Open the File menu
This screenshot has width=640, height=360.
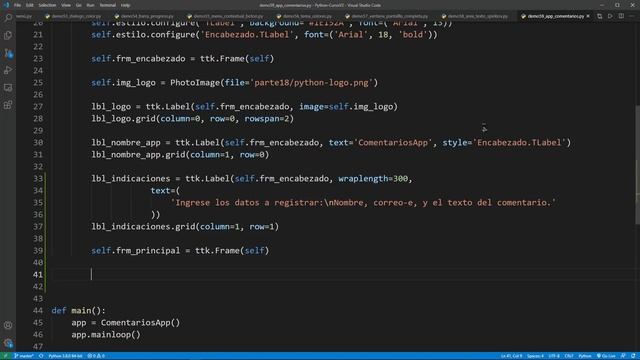tap(17, 5)
